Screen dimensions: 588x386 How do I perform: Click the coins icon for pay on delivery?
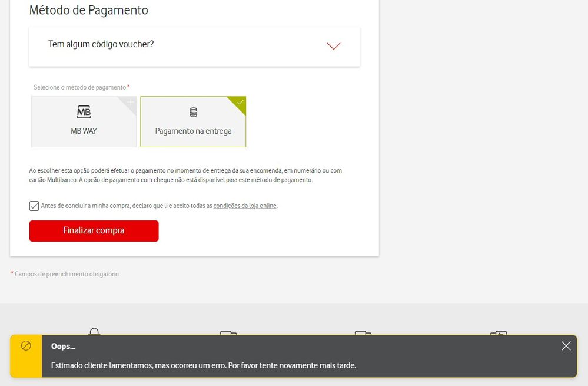(x=193, y=112)
